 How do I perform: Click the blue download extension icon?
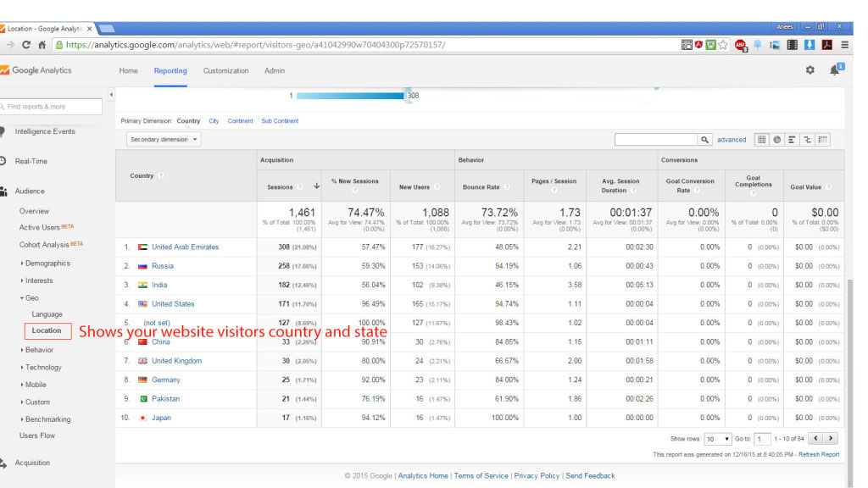[x=810, y=45]
